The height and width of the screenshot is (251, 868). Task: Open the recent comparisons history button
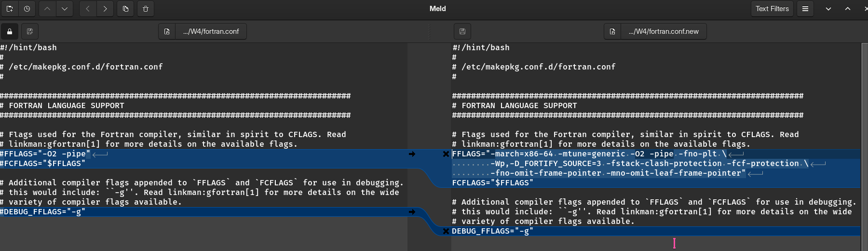27,9
